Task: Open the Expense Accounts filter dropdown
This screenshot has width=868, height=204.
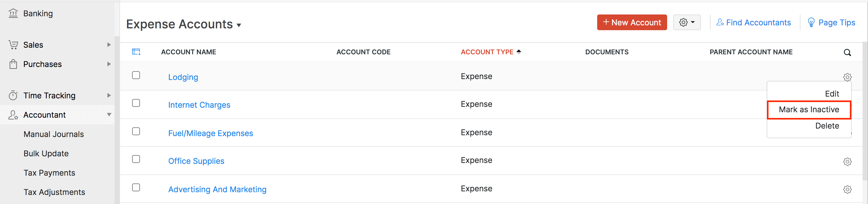Action: pyautogui.click(x=239, y=25)
